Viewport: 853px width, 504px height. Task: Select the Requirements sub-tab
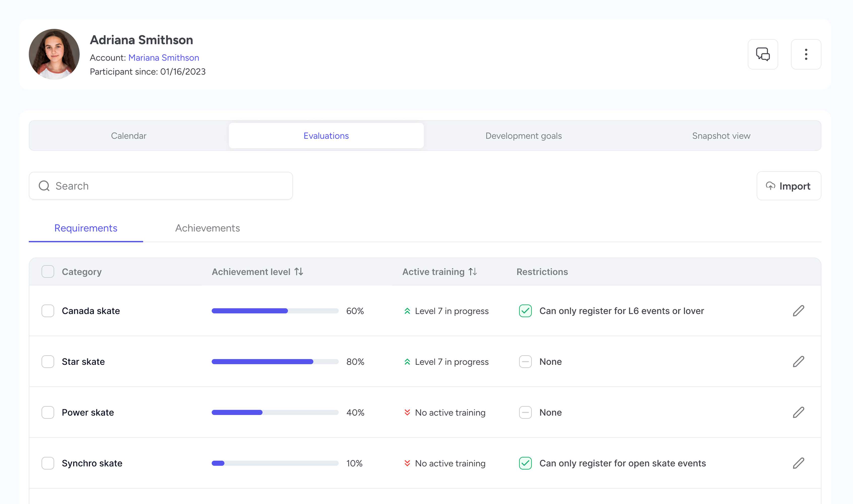pos(86,228)
